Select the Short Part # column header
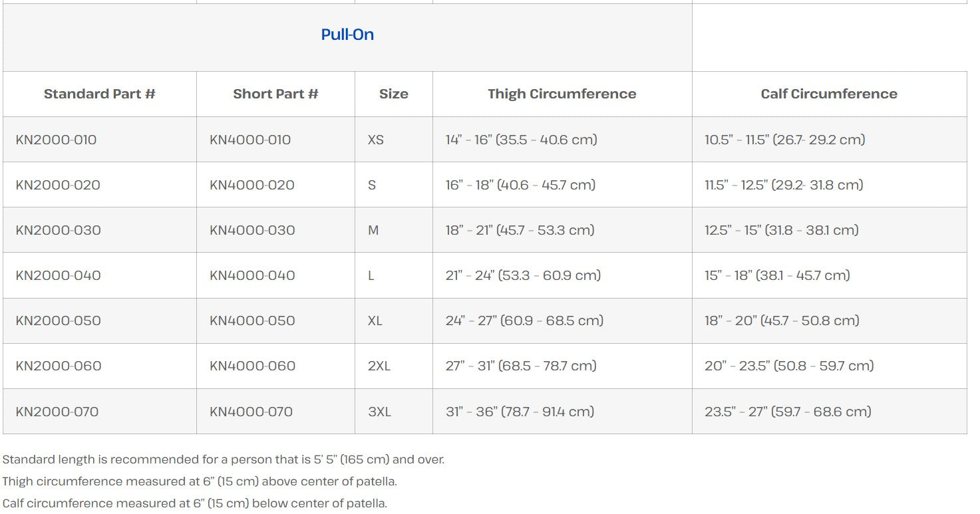 (x=275, y=94)
